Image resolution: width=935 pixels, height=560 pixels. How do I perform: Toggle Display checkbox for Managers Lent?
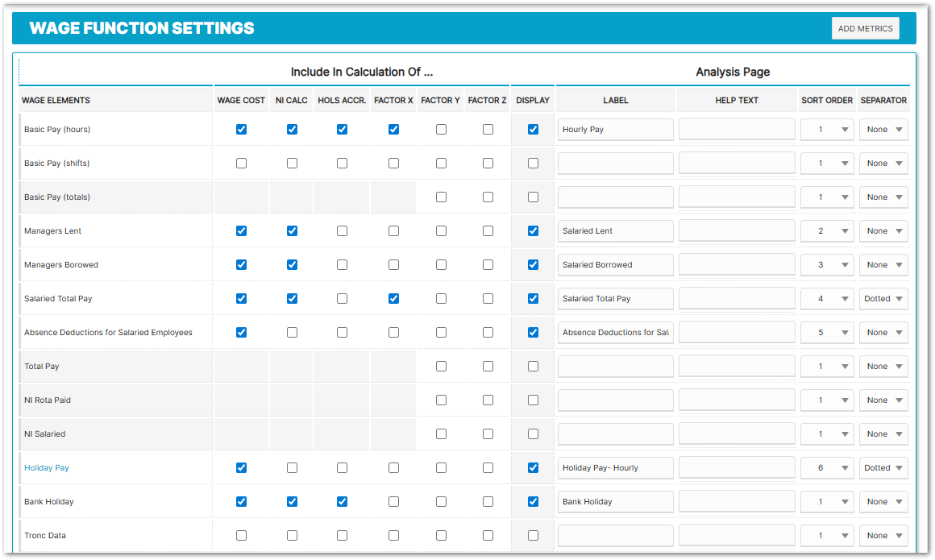[x=533, y=230]
